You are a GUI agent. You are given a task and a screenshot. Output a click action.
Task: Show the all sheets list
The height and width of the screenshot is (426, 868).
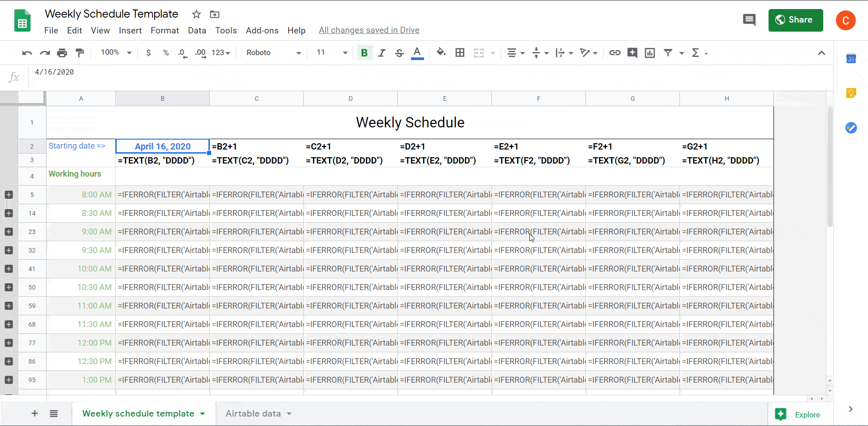[x=54, y=413]
